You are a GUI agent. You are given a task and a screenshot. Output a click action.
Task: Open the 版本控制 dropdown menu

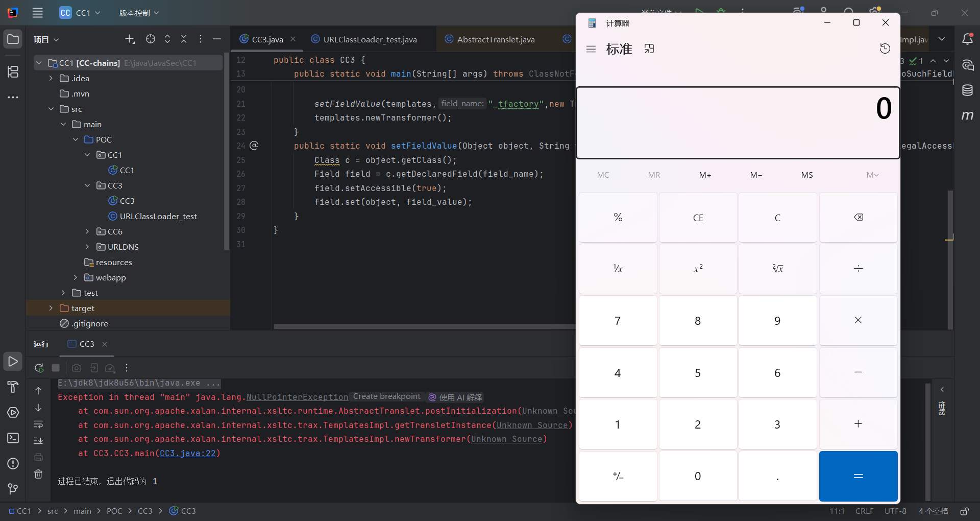click(x=139, y=13)
